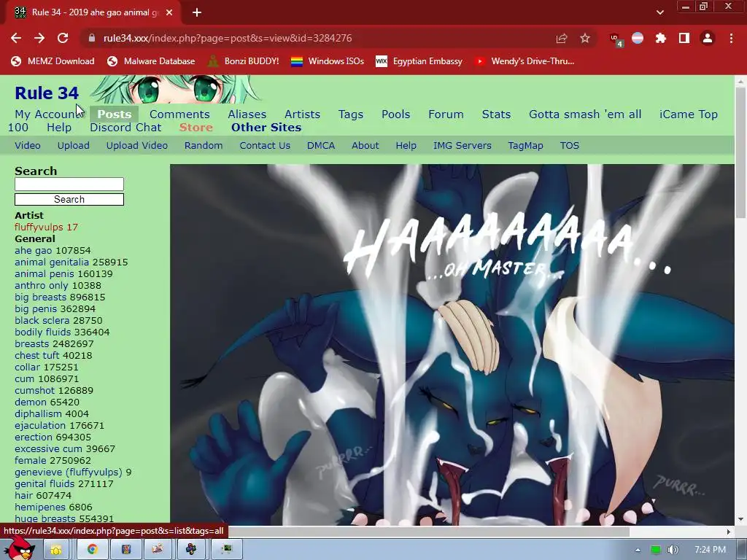
Task: Open the Egyptian Embassy bookmark
Action: 419,61
